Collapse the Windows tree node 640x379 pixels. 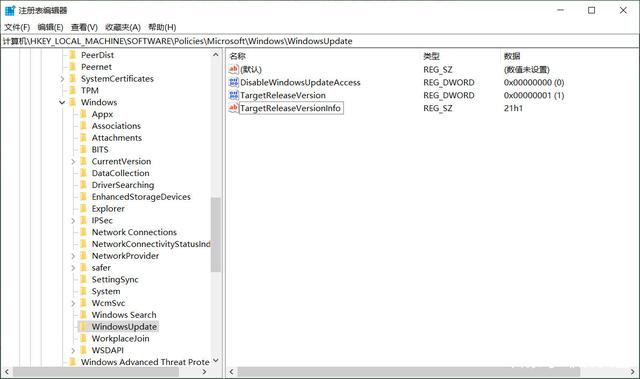tap(62, 102)
